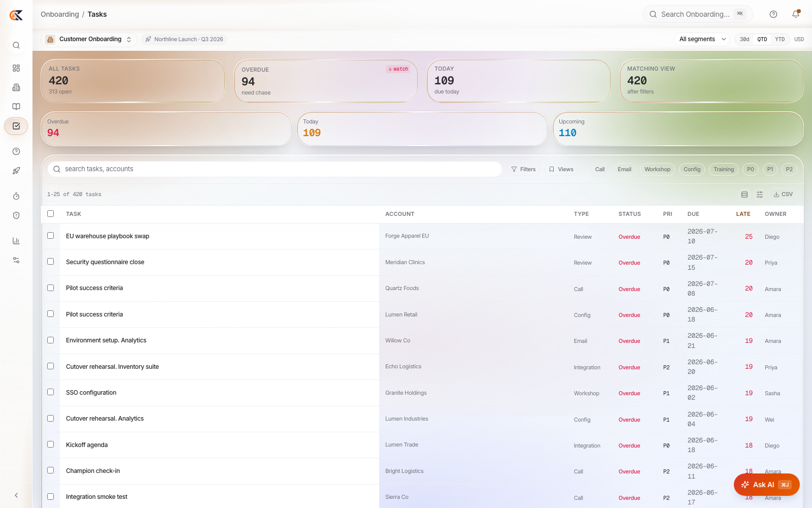
Task: Check the Kickoff agenda row checkbox
Action: click(x=51, y=444)
